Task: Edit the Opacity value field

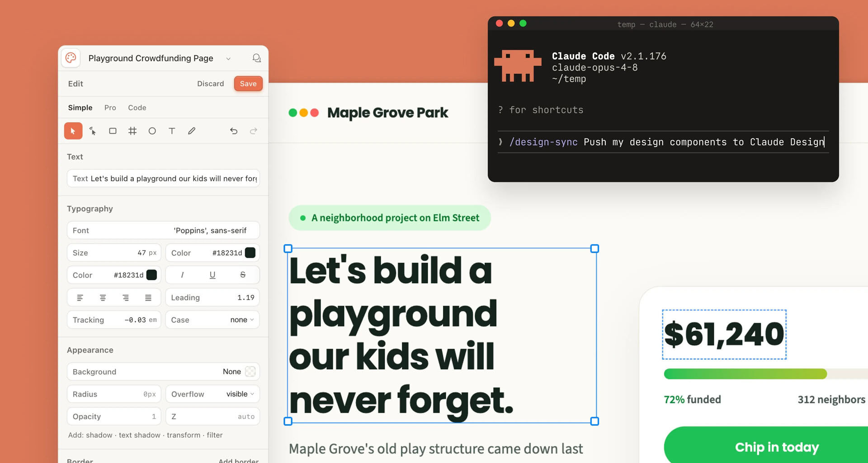Action: coord(114,416)
